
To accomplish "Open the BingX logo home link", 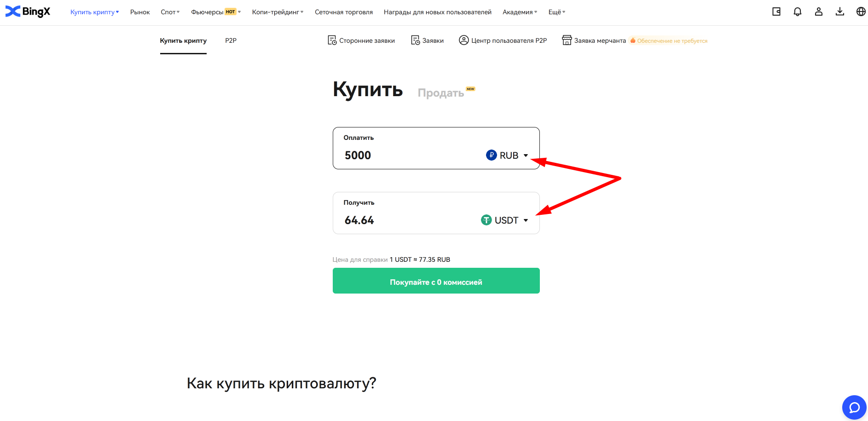I will click(x=28, y=12).
